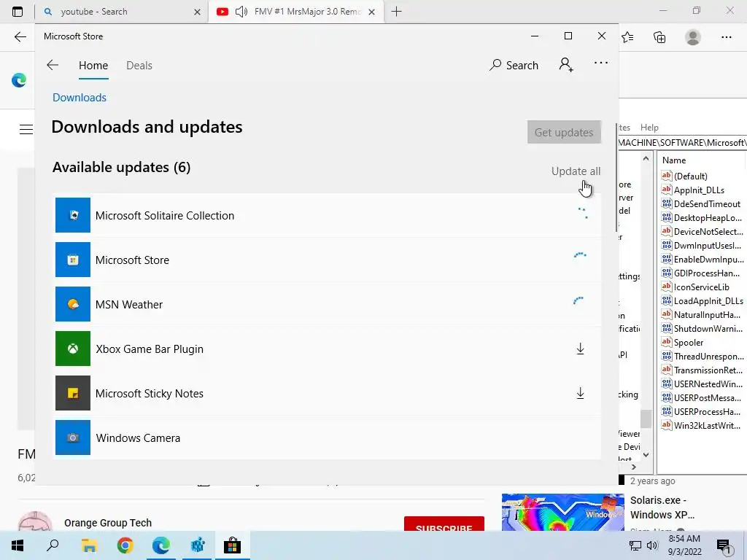Select DdeSendTimeout registry value
The height and width of the screenshot is (560, 747).
[x=707, y=204]
